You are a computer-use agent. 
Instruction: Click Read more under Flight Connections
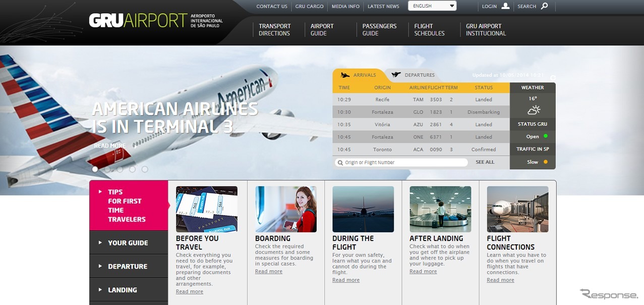pos(500,280)
